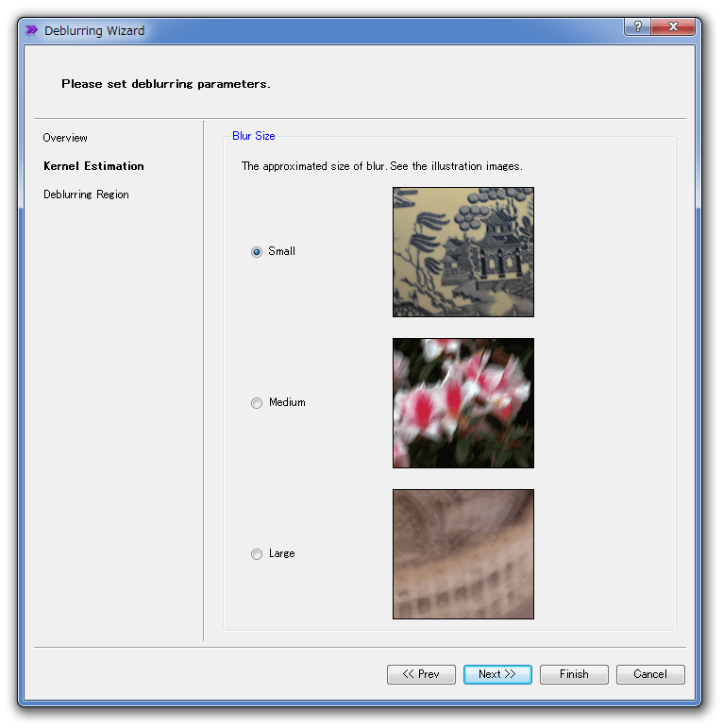Click the Finish button
The height and width of the screenshot is (728, 723).
(574, 674)
